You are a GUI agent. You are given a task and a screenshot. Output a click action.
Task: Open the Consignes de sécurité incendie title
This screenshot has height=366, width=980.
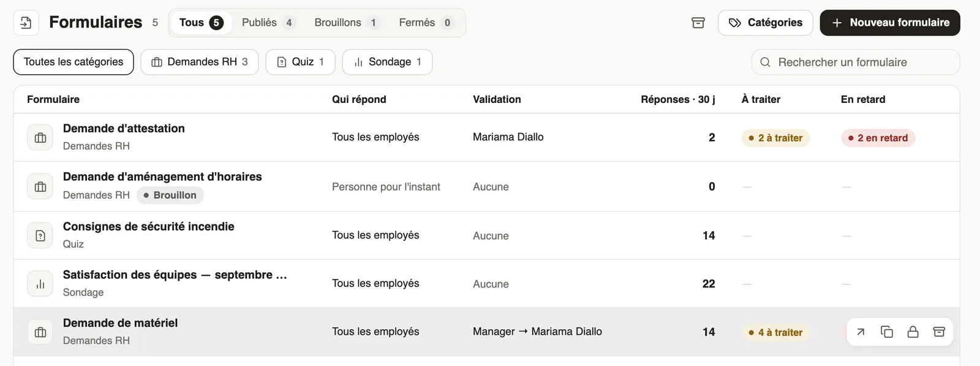tap(149, 226)
